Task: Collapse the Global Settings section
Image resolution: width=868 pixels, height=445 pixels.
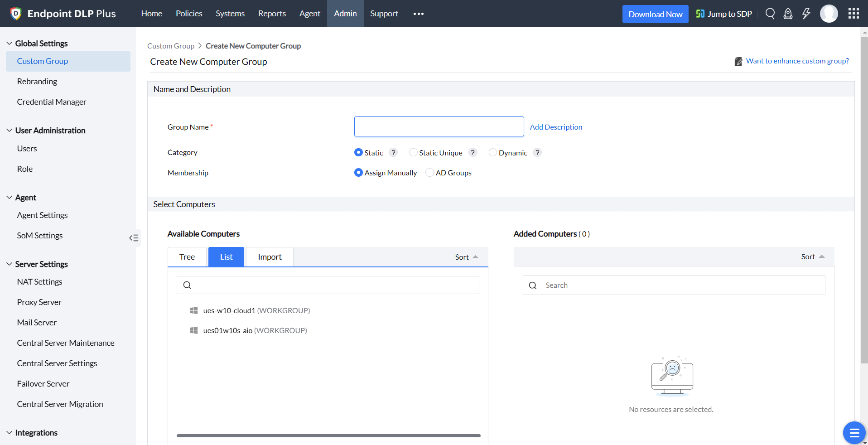Action: (x=10, y=44)
